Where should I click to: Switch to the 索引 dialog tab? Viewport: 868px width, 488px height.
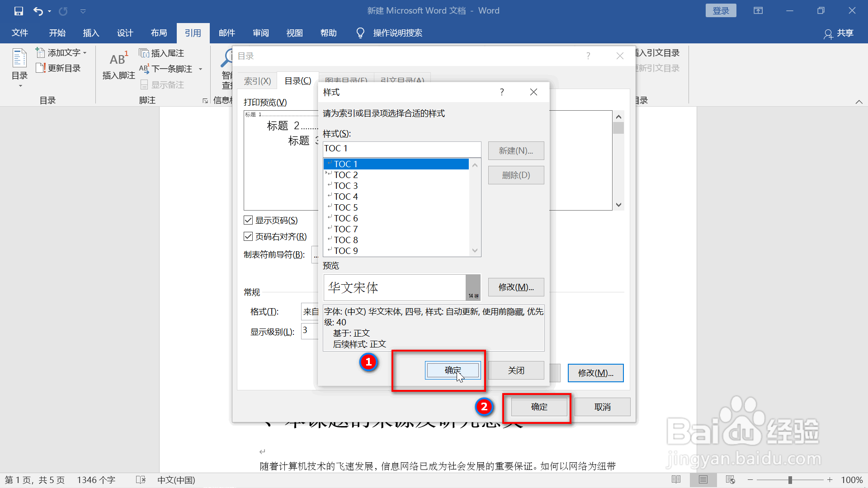[x=257, y=81]
